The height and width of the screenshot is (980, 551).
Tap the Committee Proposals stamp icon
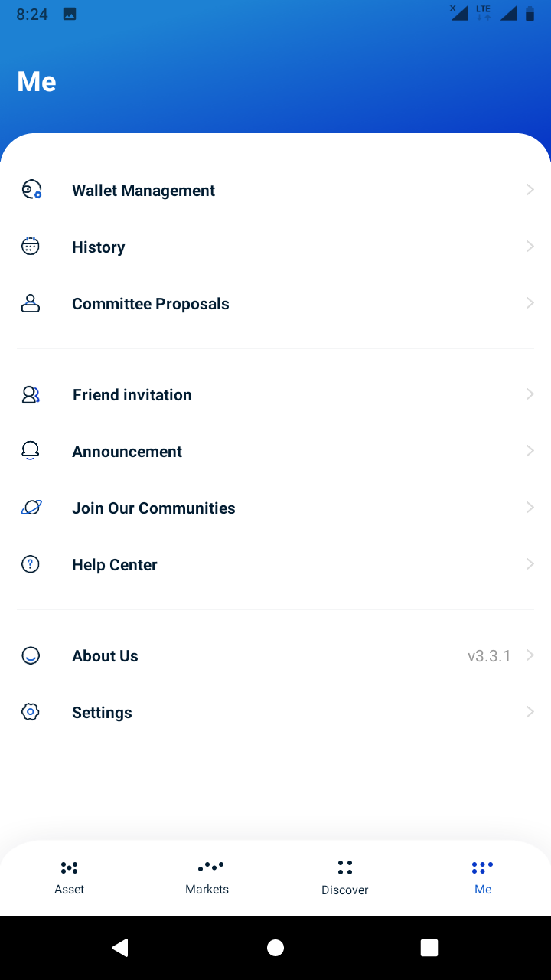pos(31,303)
